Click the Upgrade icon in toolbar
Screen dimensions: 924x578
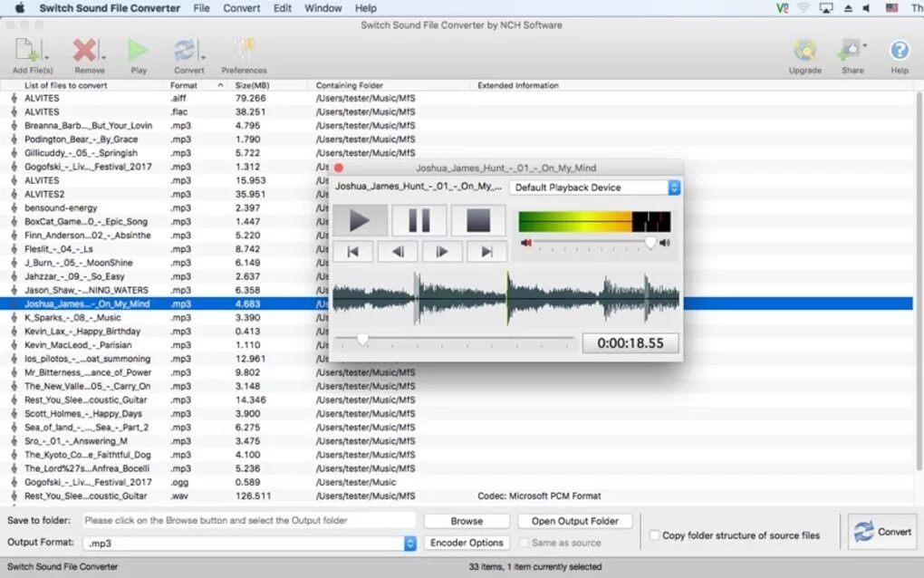[x=804, y=51]
